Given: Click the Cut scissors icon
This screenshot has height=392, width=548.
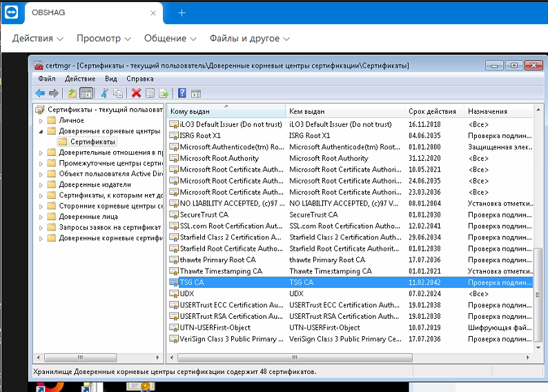Looking at the screenshot, I should pos(104,93).
